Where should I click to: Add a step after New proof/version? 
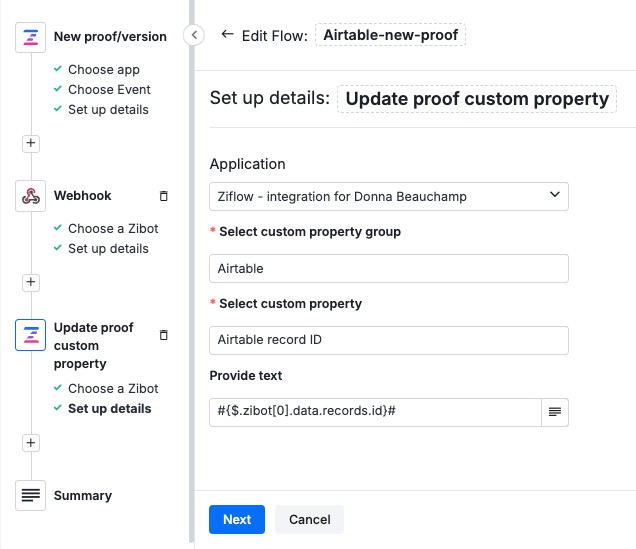(31, 144)
